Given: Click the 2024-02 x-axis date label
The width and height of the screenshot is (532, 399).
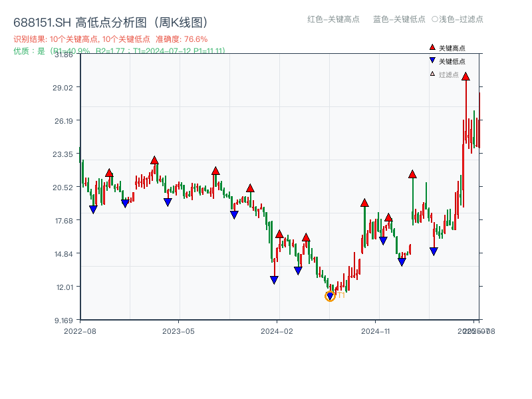Looking at the screenshot, I should pos(277,331).
